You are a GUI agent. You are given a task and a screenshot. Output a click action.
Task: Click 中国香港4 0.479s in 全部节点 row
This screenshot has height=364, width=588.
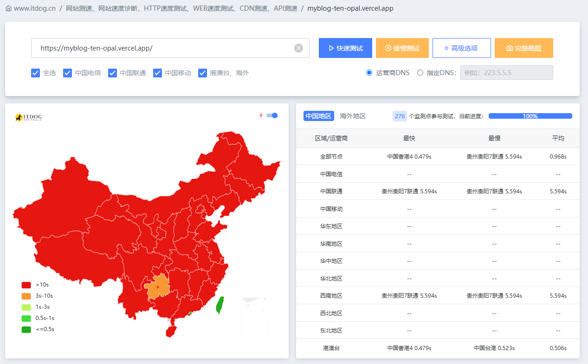(409, 157)
